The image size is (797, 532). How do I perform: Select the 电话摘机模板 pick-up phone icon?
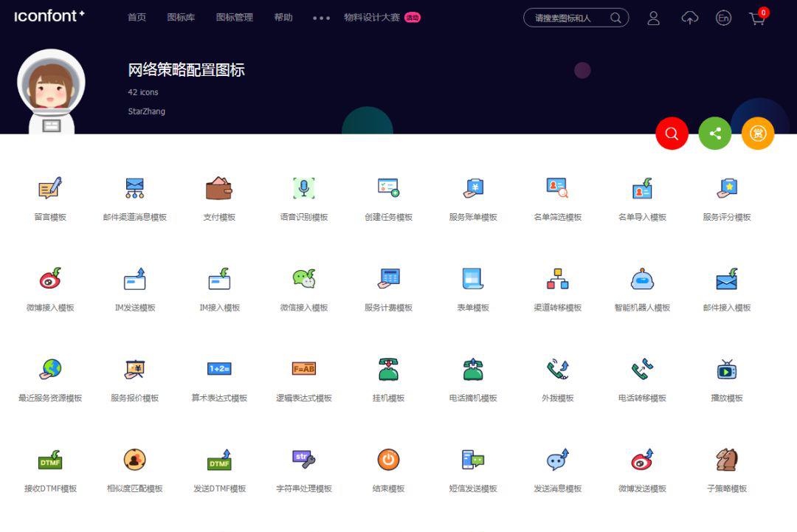[x=473, y=369]
